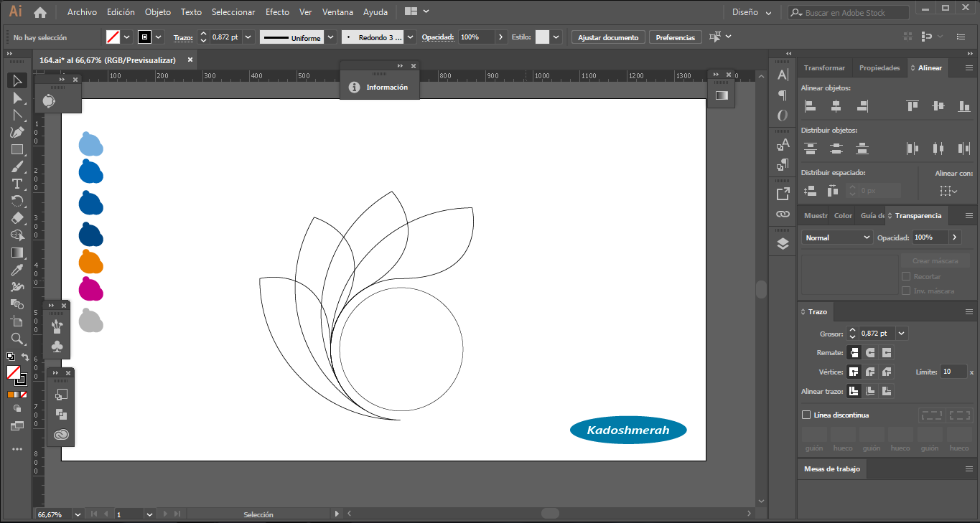Select the Paintbrush tool
Viewport: 980px width, 523px height.
(18, 166)
